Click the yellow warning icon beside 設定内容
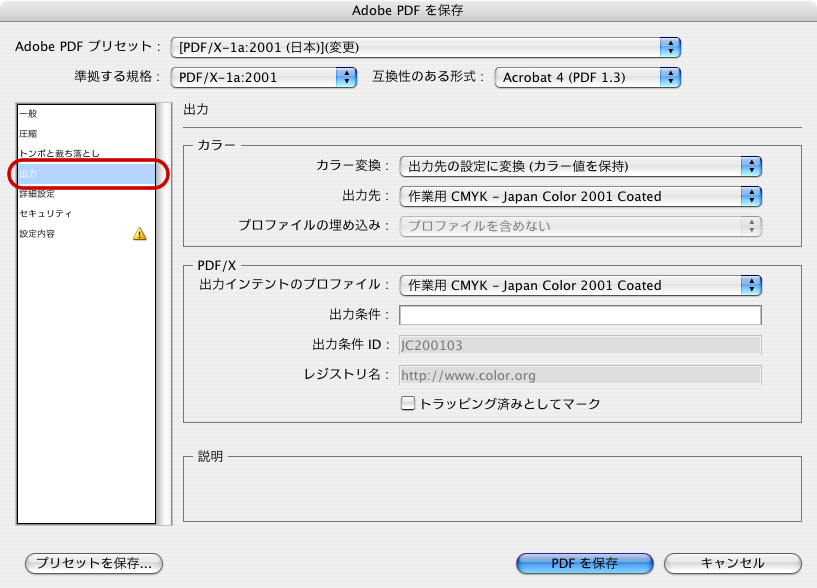 [140, 234]
